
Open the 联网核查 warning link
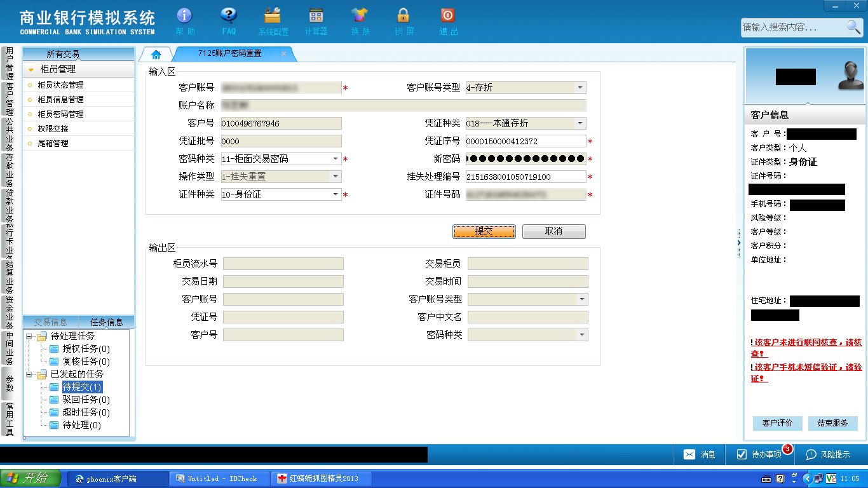point(806,348)
